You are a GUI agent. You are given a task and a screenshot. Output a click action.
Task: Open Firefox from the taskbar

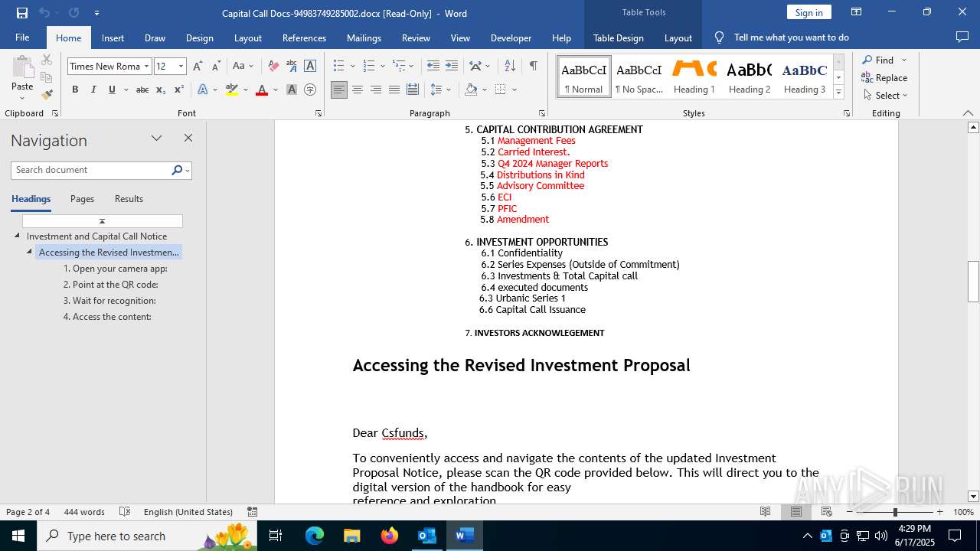coord(390,536)
